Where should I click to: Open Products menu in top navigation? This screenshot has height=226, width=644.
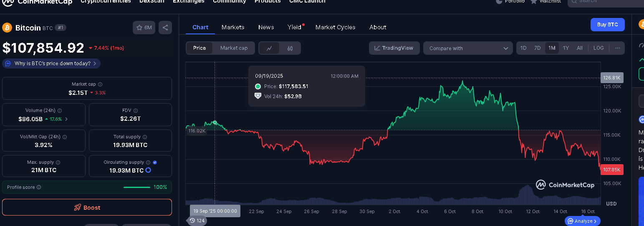tap(268, 1)
